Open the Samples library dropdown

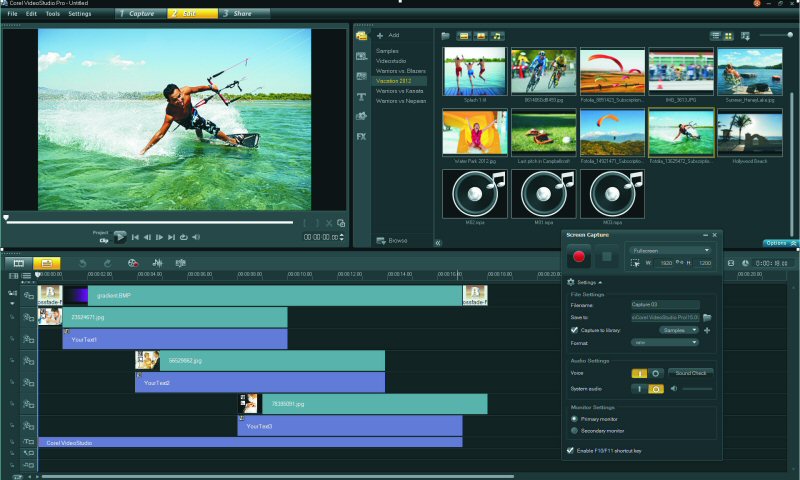tap(678, 330)
